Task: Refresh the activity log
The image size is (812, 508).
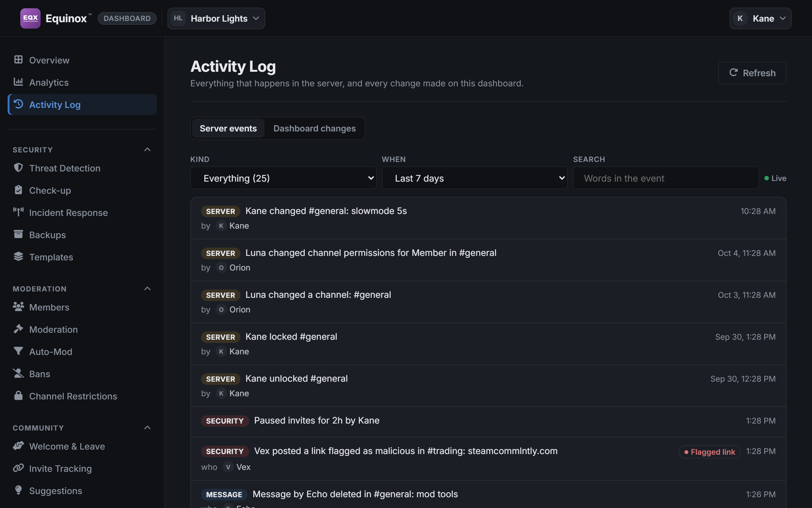Action: pos(752,73)
